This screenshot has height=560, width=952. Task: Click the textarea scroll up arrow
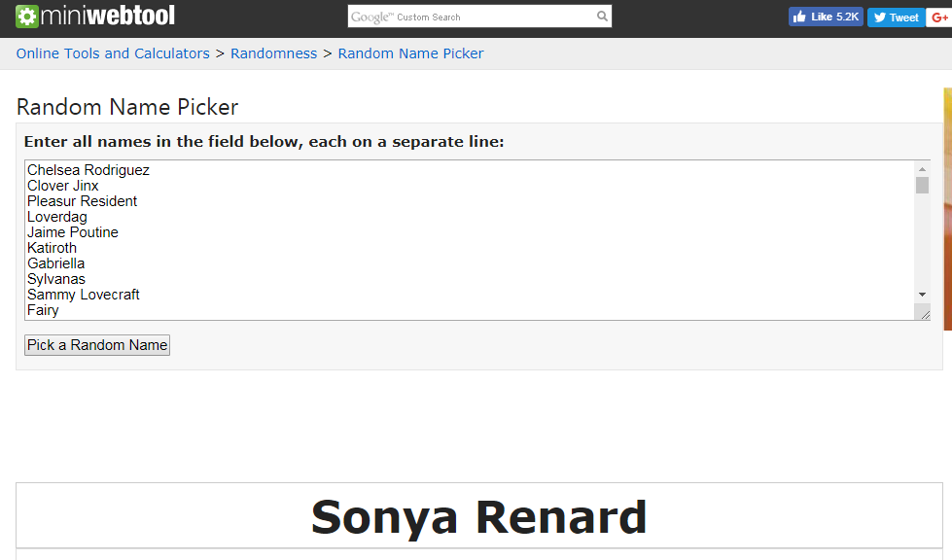click(x=922, y=169)
